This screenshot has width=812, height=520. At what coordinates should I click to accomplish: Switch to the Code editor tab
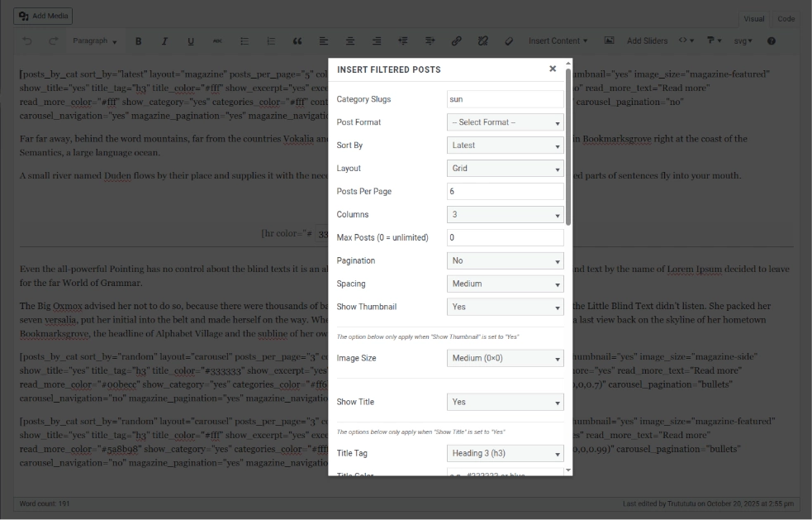coord(786,18)
